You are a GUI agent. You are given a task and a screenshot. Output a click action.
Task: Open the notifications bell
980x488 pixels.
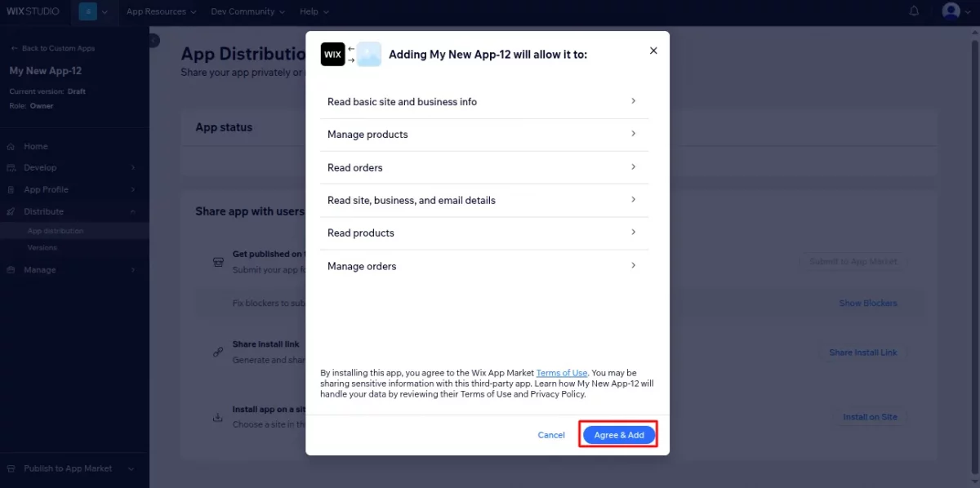[914, 11]
